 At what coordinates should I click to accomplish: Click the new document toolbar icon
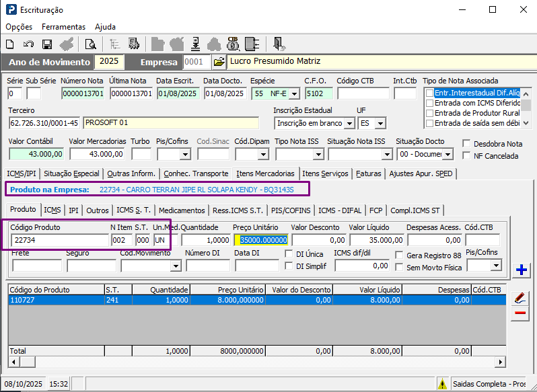[x=10, y=44]
